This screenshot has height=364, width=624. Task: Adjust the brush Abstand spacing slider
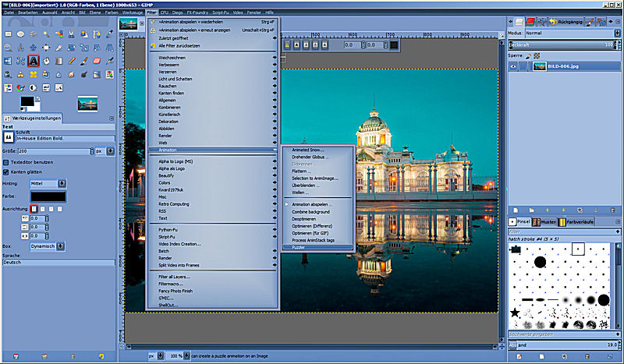[x=564, y=345]
